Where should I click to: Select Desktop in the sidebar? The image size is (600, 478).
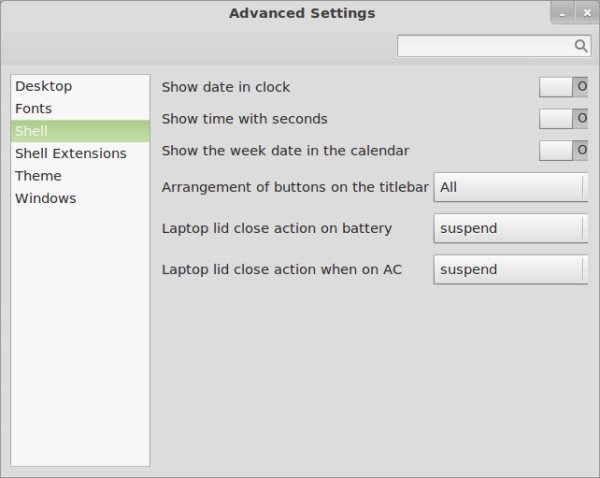(44, 87)
